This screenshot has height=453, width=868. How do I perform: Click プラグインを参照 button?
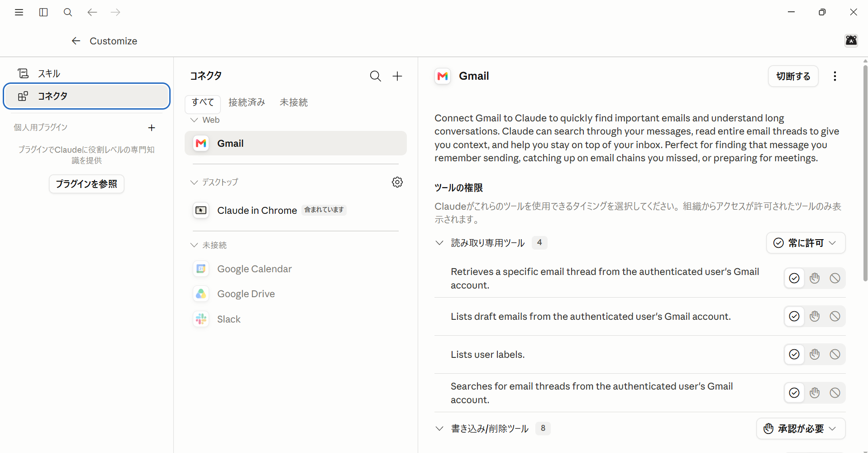[x=86, y=184]
